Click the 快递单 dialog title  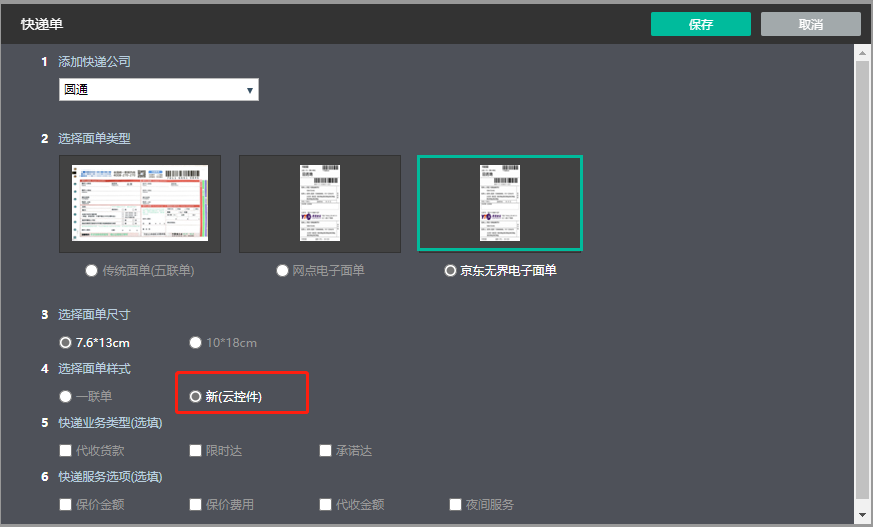[42, 24]
